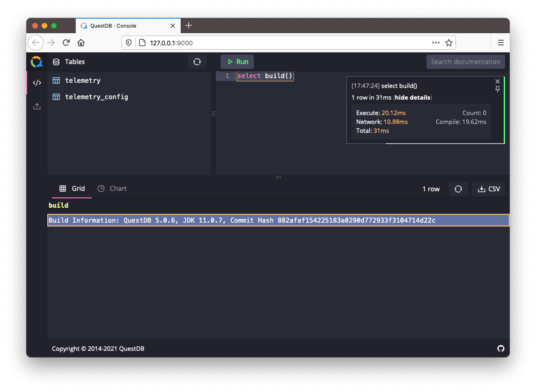
Task: Refresh the result grid
Action: [458, 189]
